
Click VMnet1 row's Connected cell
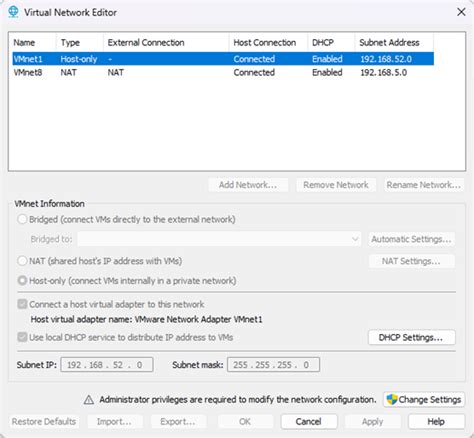coord(254,59)
